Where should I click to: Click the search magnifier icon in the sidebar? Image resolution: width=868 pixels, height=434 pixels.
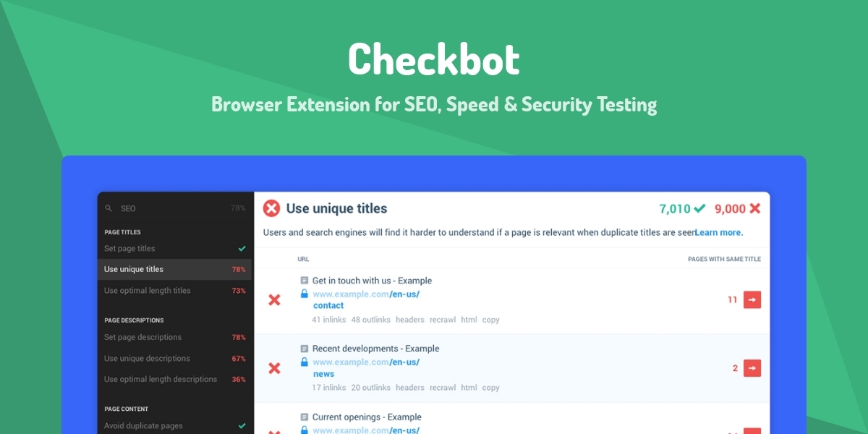[x=109, y=208]
